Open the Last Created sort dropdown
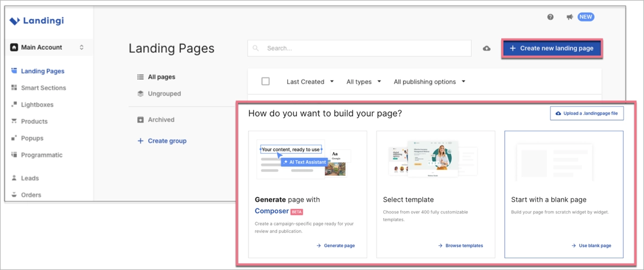This screenshot has width=644, height=270. [310, 82]
